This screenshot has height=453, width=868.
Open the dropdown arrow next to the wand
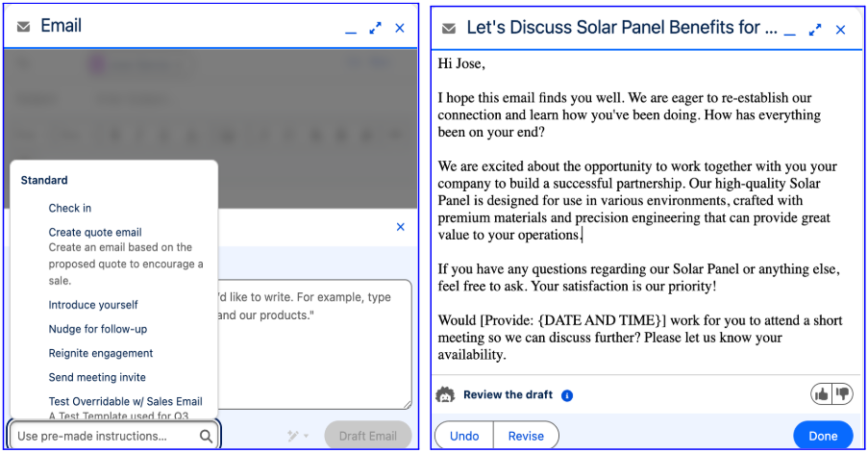click(306, 437)
